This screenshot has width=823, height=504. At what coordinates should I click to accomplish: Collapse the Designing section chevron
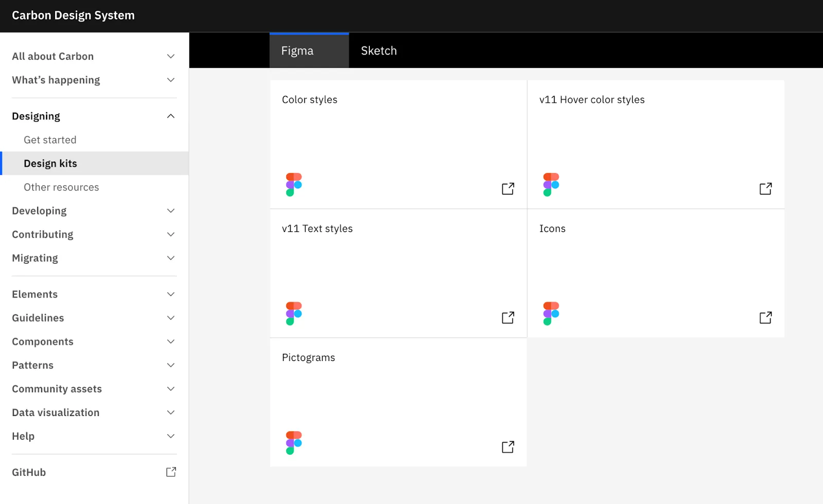171,116
